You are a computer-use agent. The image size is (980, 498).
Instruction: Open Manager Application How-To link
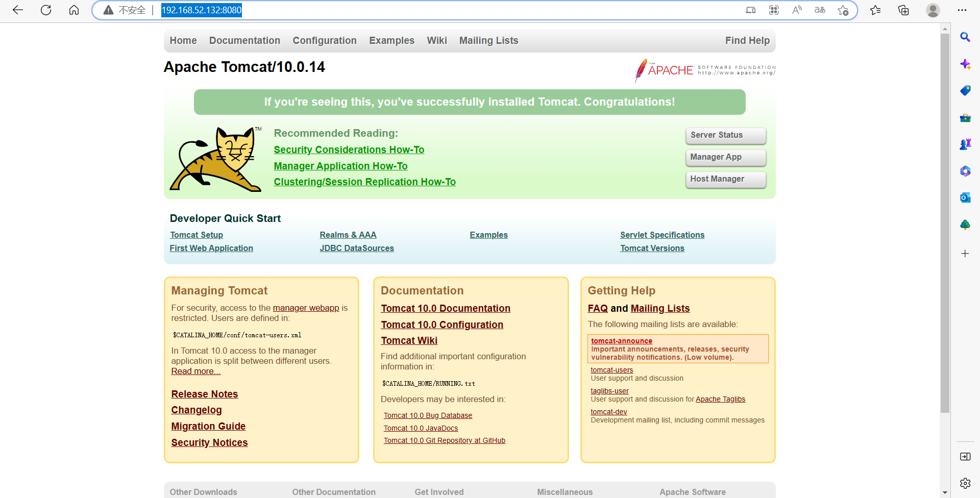pos(340,166)
